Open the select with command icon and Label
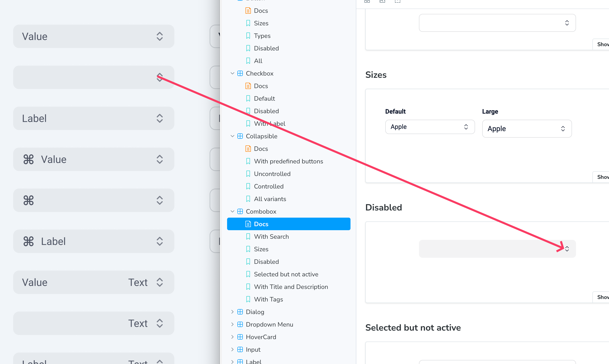This screenshot has height=364, width=609. tap(94, 241)
